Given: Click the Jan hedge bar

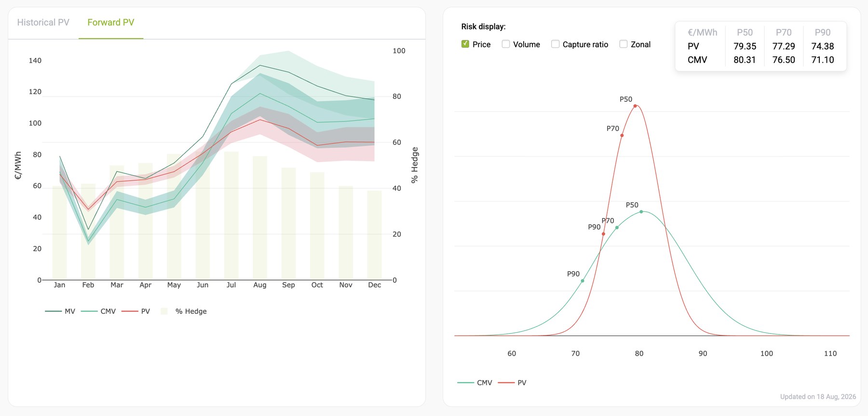Looking at the screenshot, I should click(59, 233).
